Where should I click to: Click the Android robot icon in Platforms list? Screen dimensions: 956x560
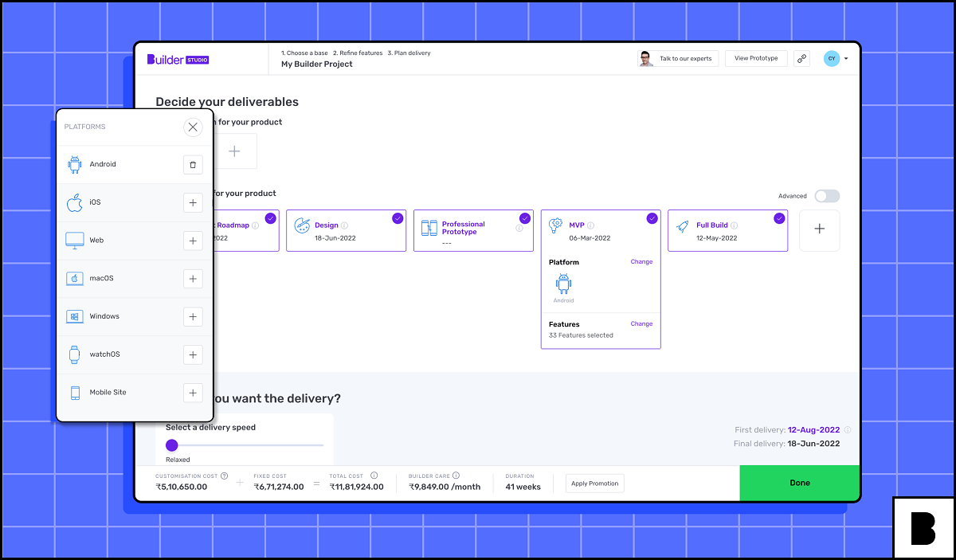click(75, 164)
